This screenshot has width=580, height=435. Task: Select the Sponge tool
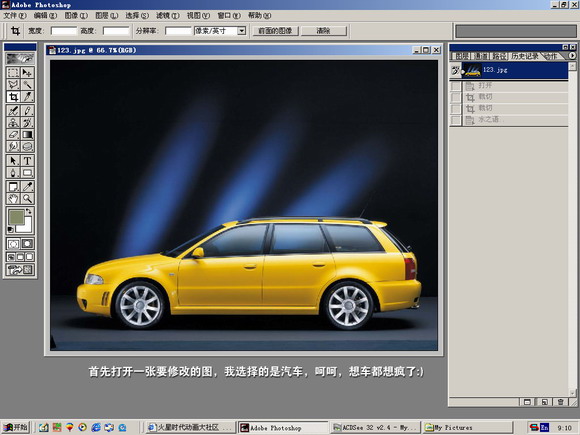[x=27, y=147]
